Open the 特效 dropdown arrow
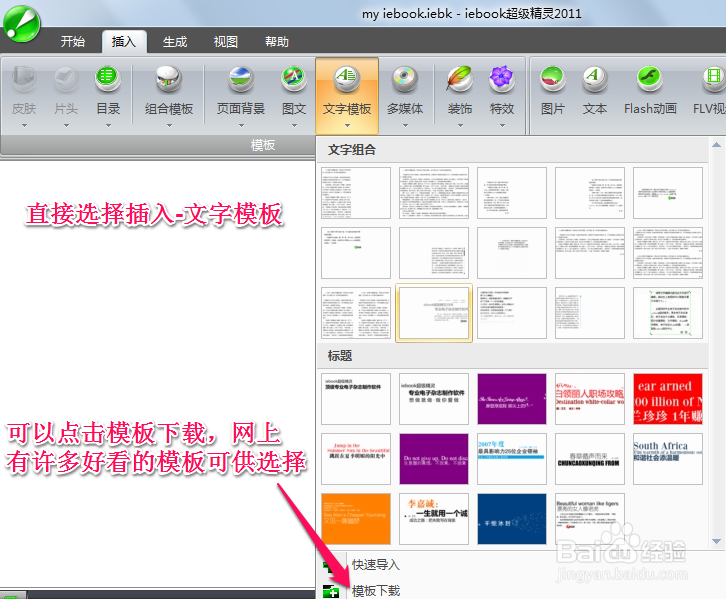 pos(502,126)
